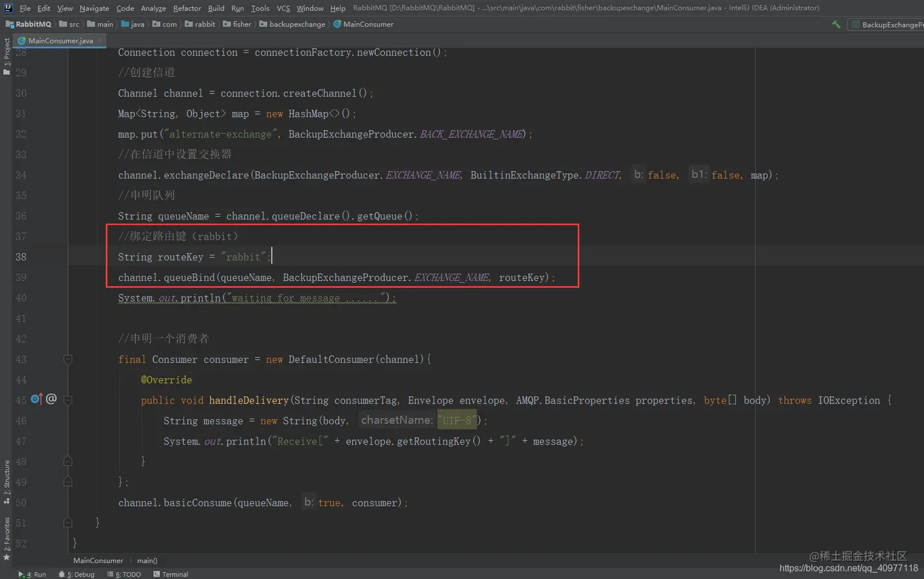Open the Build menu
924x579 pixels.
coord(216,8)
